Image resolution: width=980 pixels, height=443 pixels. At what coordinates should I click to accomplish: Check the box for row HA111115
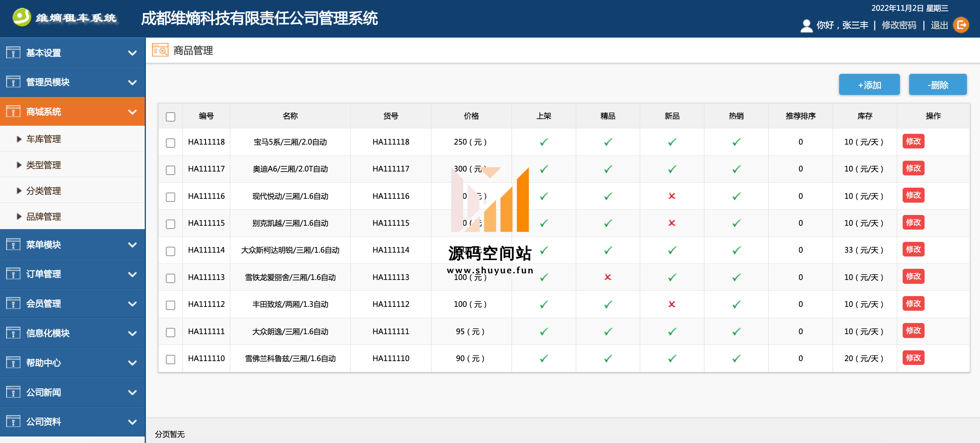(x=171, y=224)
